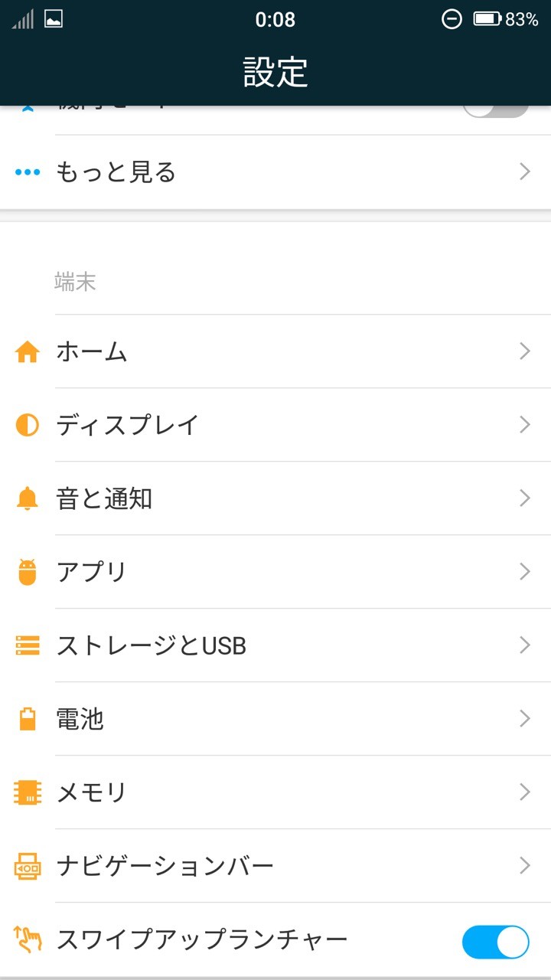Expand the ホーム row chevron
The height and width of the screenshot is (980, 551).
pyautogui.click(x=525, y=351)
